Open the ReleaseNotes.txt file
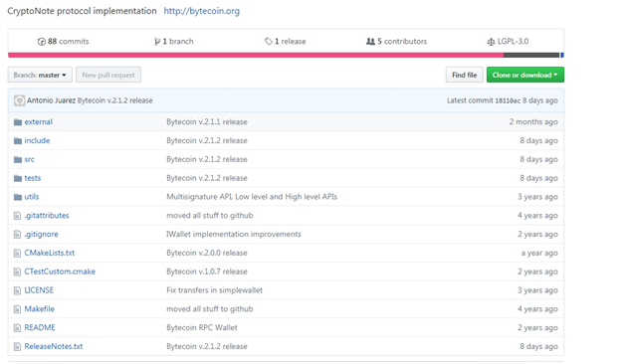 pos(54,346)
